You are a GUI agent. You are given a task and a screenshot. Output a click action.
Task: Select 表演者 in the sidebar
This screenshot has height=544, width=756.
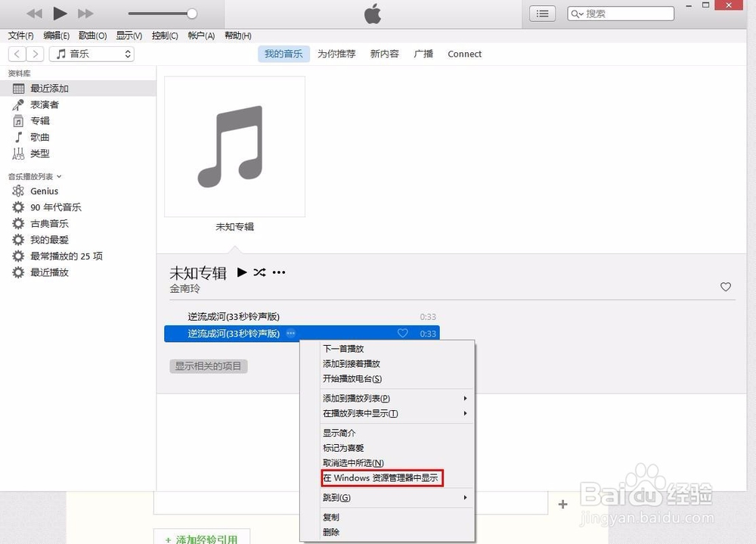[x=45, y=104]
